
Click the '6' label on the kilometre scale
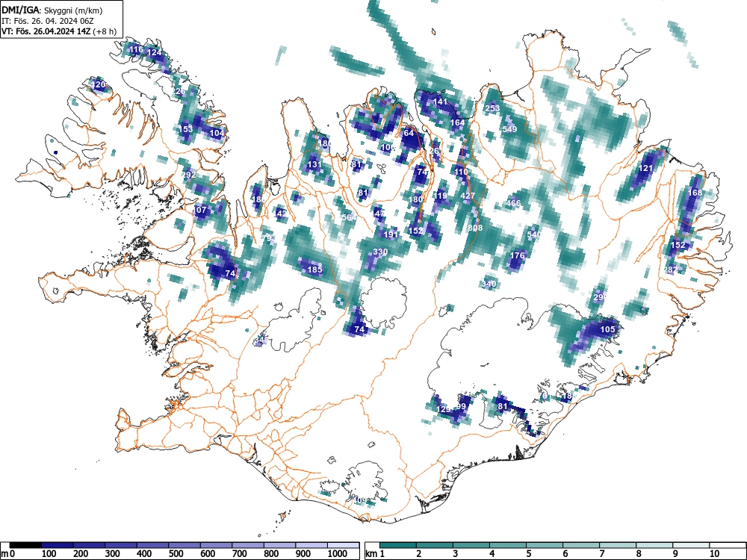[565, 553]
